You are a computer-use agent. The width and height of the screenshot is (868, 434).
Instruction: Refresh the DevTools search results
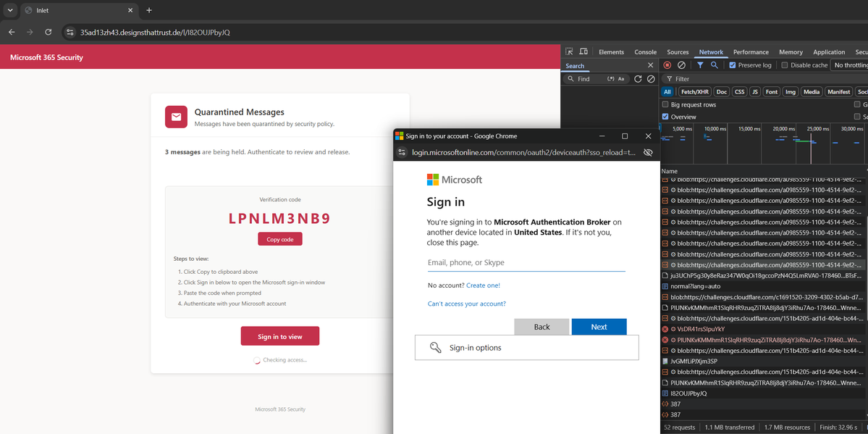pos(638,79)
